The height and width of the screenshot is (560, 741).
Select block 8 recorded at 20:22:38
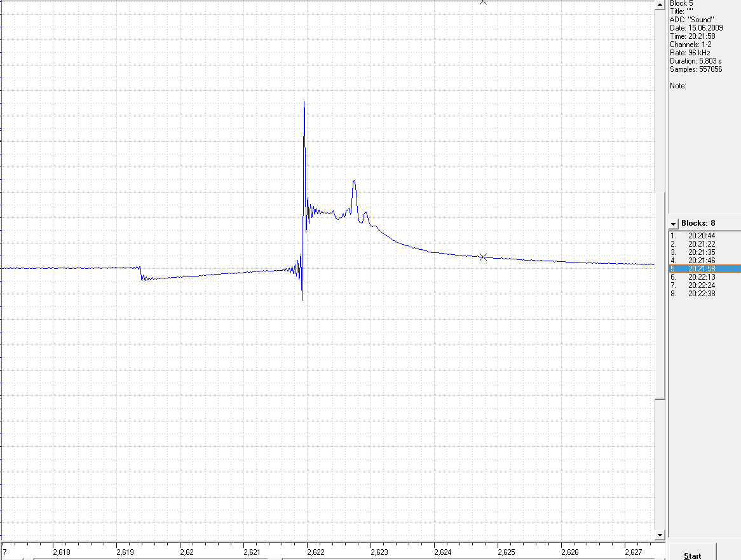(705, 294)
